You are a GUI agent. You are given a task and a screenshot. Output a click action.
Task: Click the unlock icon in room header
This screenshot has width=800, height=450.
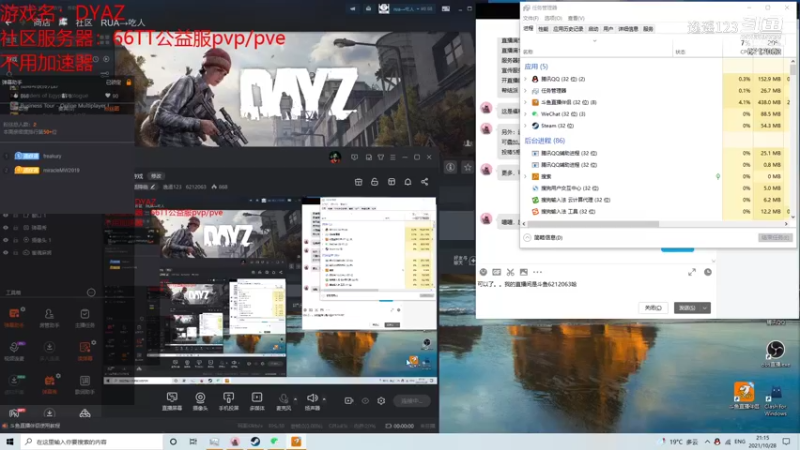pos(374,182)
